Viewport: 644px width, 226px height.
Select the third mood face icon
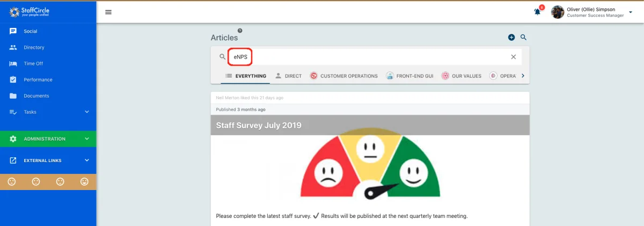pyautogui.click(x=60, y=181)
